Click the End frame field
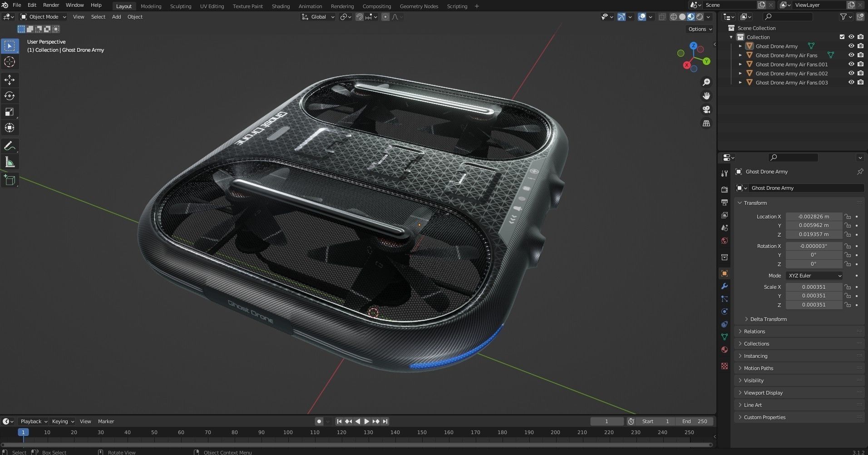 point(695,421)
